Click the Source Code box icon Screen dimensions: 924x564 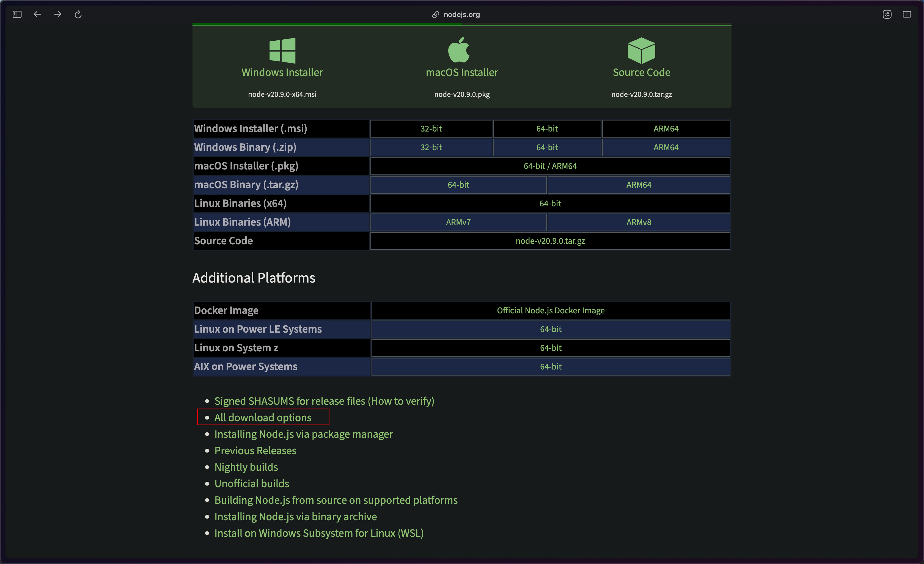point(641,50)
